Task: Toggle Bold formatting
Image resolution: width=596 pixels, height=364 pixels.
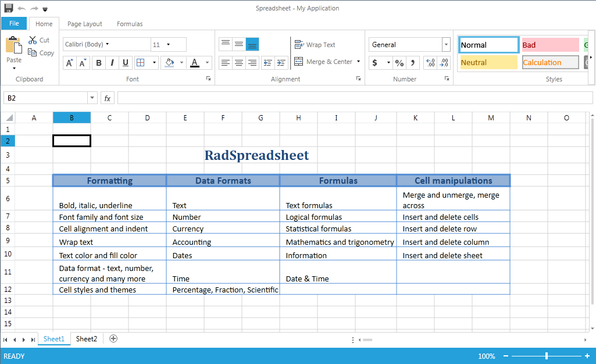Action: click(x=99, y=63)
